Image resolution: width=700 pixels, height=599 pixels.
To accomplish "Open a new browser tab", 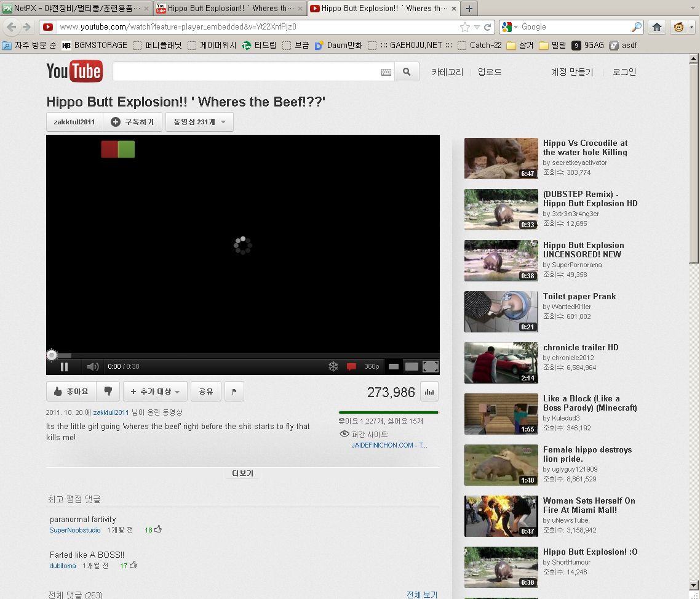I will (469, 9).
